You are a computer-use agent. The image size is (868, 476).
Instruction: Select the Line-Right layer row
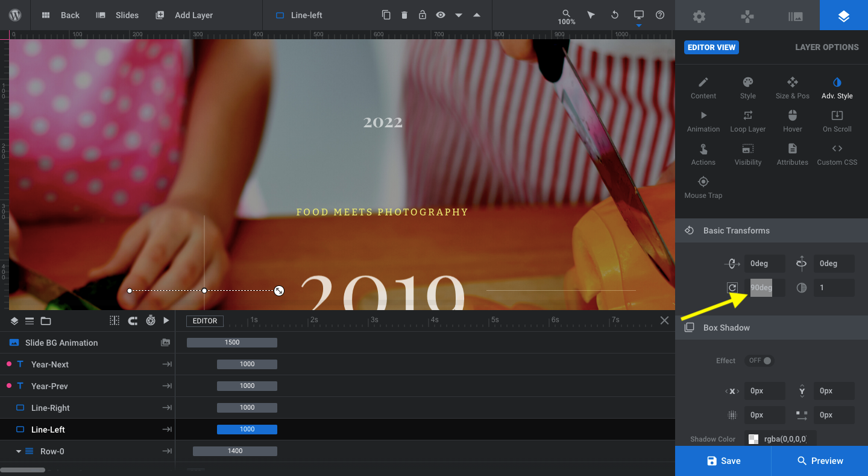pos(87,408)
